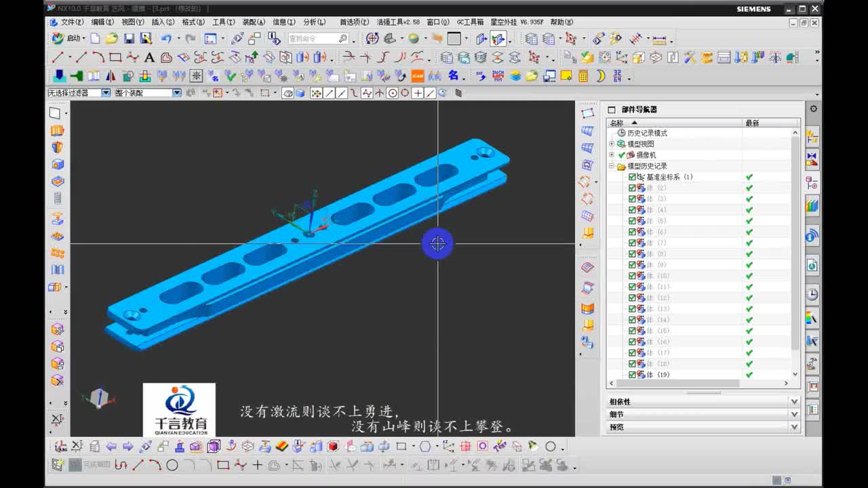Open the GC工具箱 menu
This screenshot has width=868, height=488.
click(470, 22)
